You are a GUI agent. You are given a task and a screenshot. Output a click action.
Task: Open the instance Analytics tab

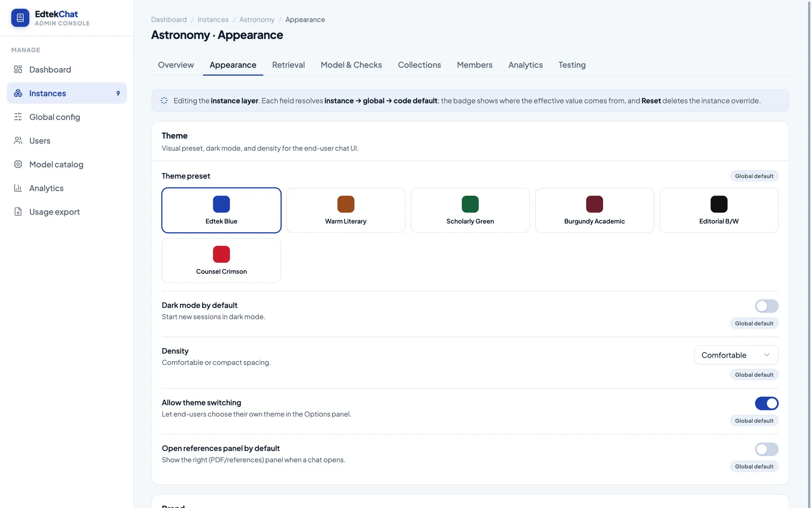[x=525, y=65]
